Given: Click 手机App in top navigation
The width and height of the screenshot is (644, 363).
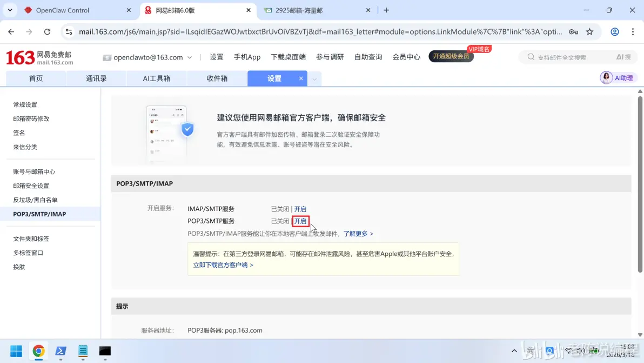Looking at the screenshot, I should click(x=247, y=57).
